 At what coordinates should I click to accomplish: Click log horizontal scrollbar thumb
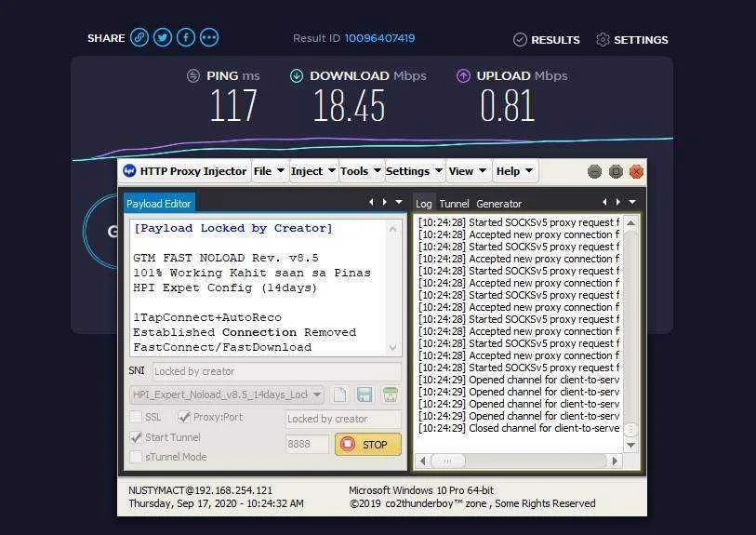[x=447, y=461]
